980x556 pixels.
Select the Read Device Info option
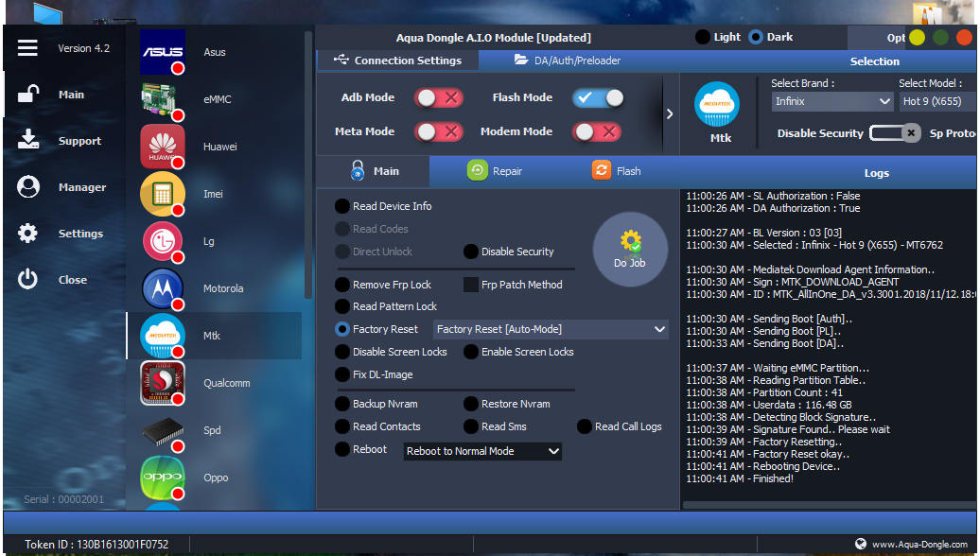tap(383, 206)
